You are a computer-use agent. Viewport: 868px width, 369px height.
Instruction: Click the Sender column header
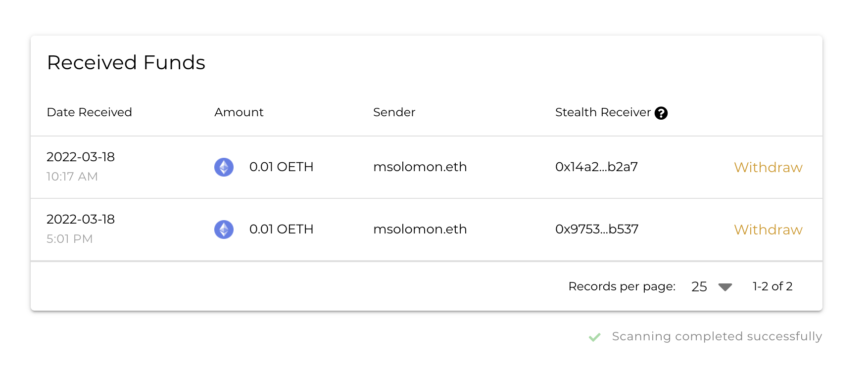coord(394,112)
